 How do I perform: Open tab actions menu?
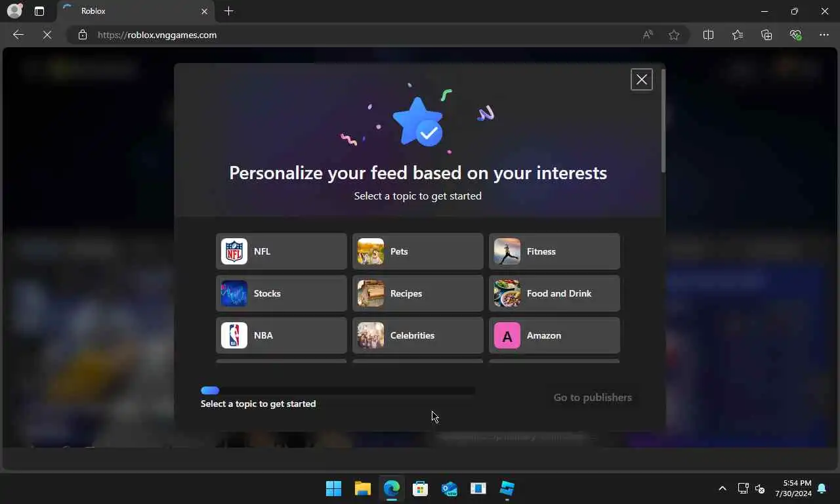tap(39, 11)
